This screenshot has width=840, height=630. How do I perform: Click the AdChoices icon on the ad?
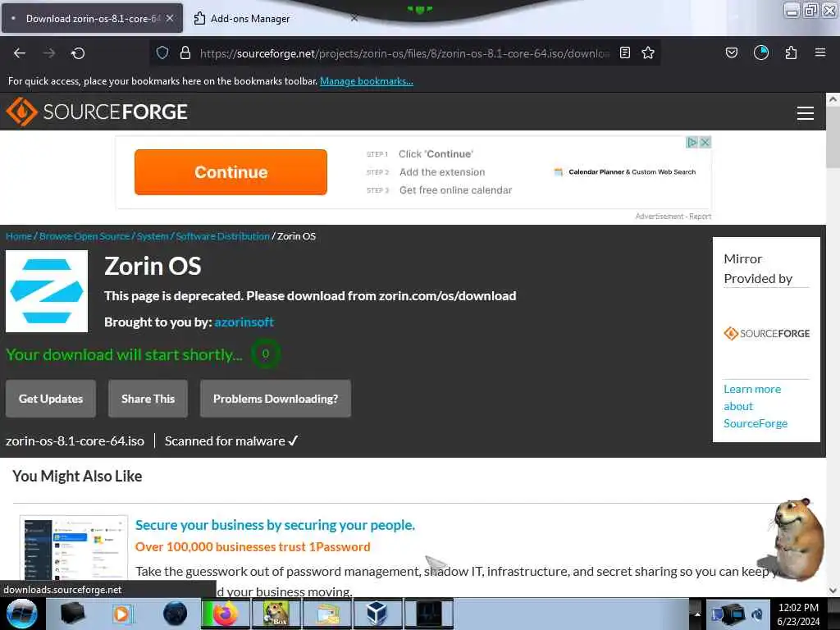coord(692,142)
